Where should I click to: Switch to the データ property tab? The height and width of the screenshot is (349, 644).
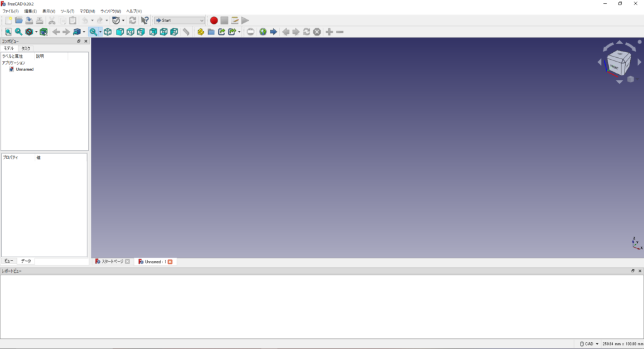(x=26, y=261)
